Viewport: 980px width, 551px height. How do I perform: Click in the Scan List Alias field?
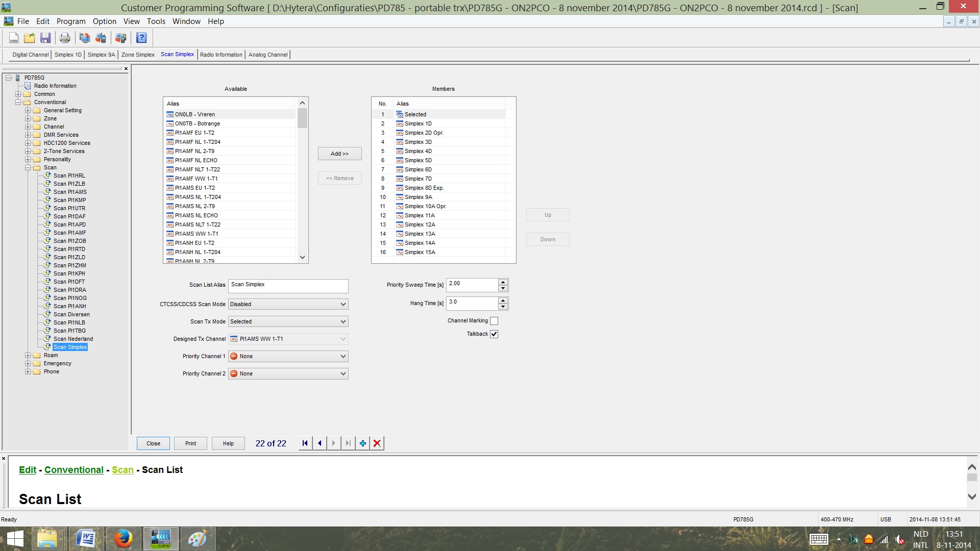coord(288,286)
